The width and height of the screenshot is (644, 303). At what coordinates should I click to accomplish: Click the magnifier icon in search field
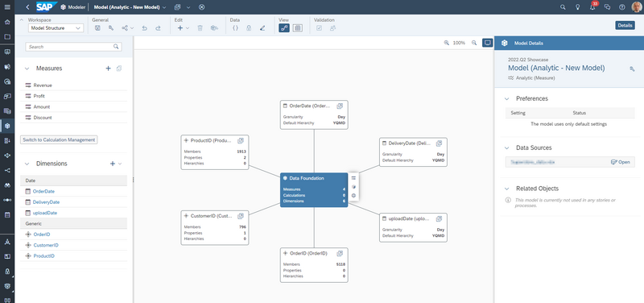pyautogui.click(x=116, y=47)
